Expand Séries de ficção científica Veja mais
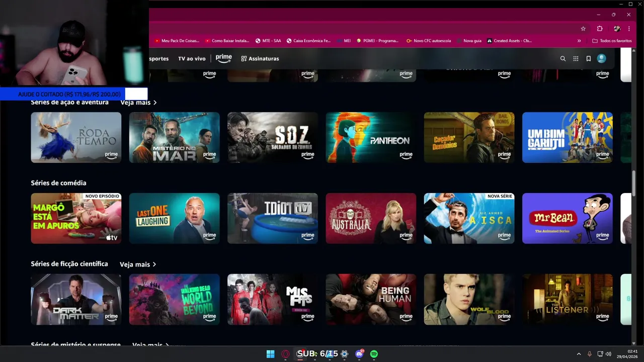The height and width of the screenshot is (362, 644). [138, 264]
